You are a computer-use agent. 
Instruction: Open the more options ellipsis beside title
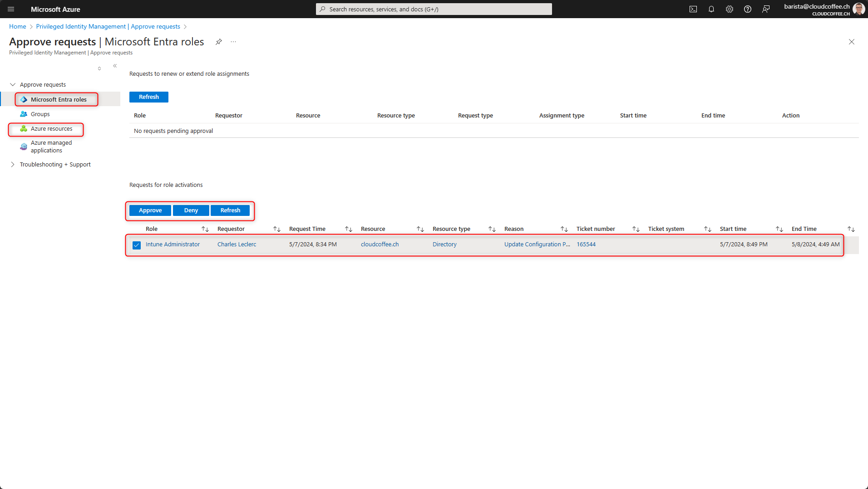pos(233,42)
